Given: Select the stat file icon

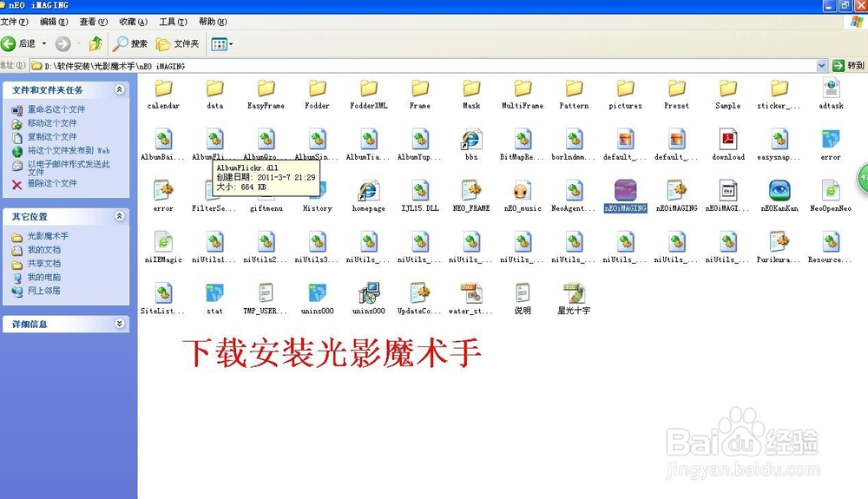Looking at the screenshot, I should [214, 293].
